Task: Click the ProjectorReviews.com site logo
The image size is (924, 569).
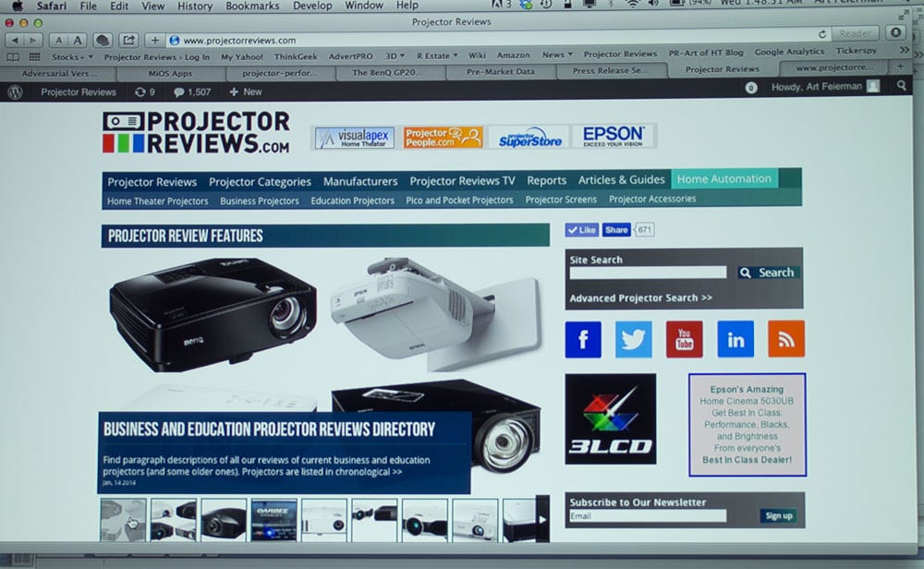Action: tap(196, 133)
